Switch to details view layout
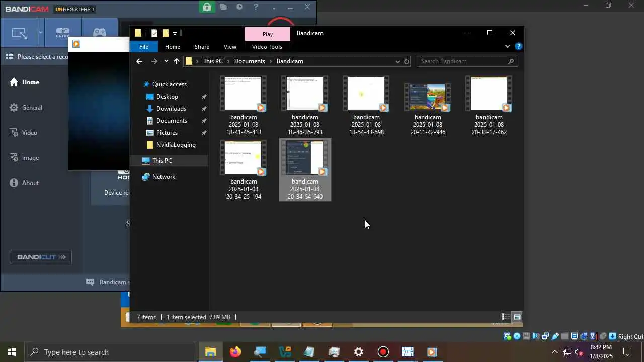The image size is (644, 362). [x=505, y=317]
